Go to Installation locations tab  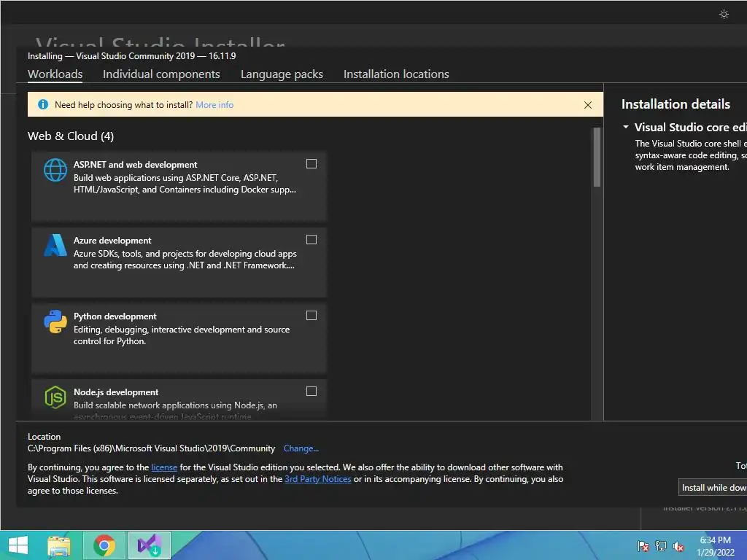pos(396,74)
